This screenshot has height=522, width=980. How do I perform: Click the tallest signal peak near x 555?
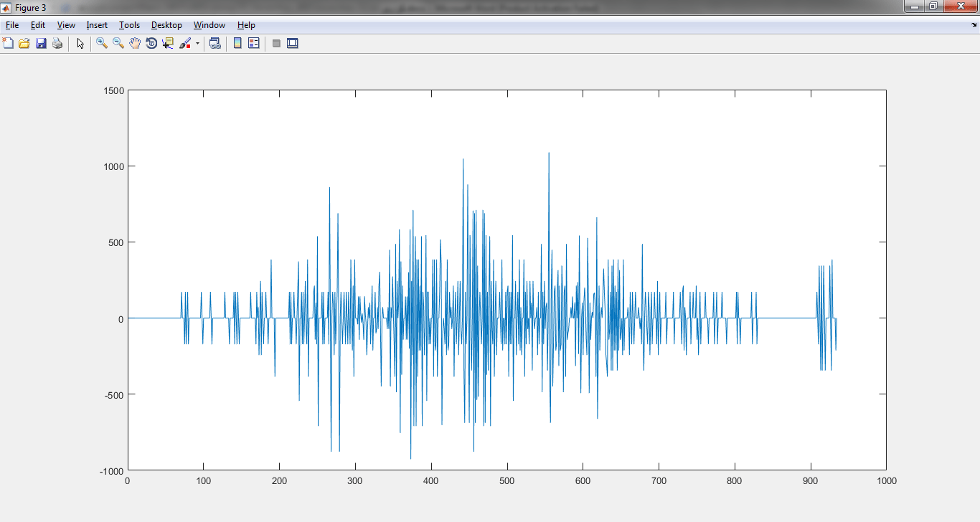click(x=549, y=153)
